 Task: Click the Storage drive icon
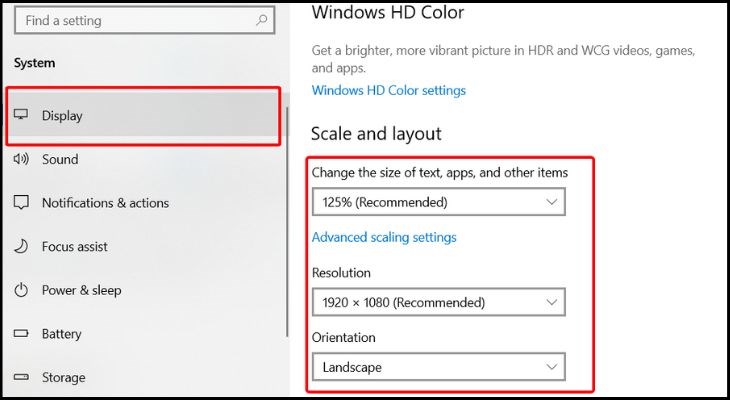21,378
